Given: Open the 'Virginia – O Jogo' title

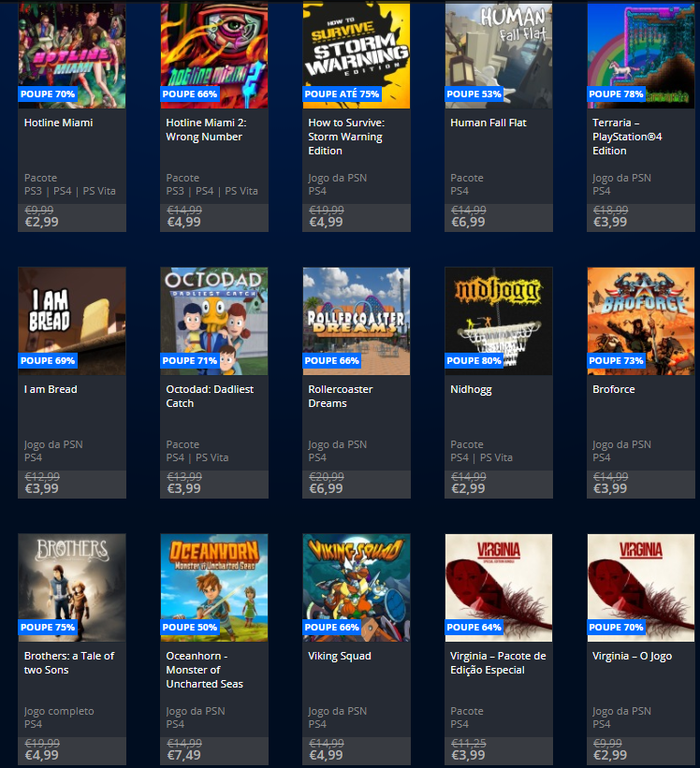Looking at the screenshot, I should click(632, 657).
